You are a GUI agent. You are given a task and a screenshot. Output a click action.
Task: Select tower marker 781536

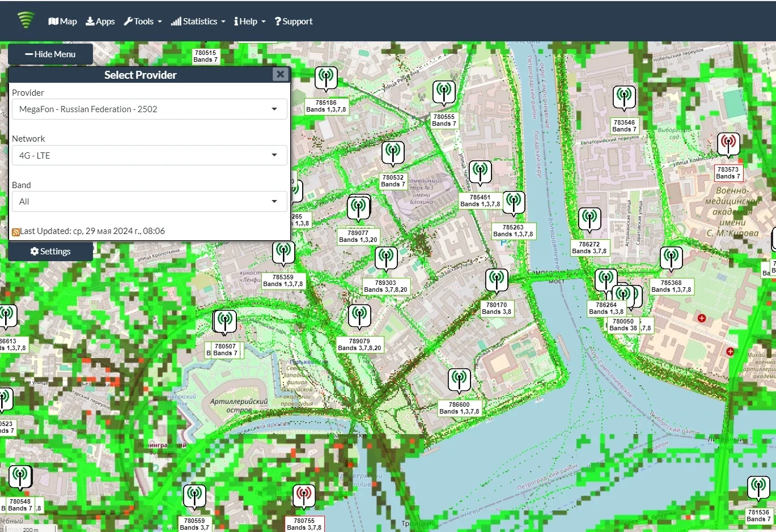[758, 488]
